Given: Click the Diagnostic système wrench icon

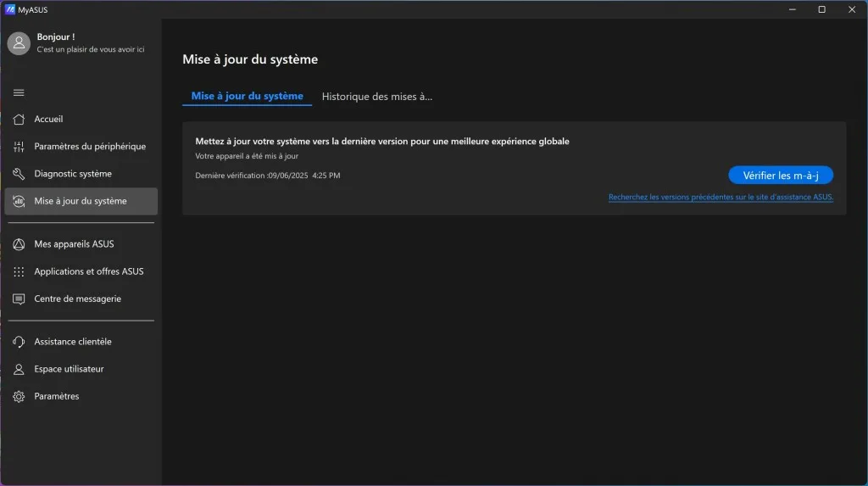Looking at the screenshot, I should tap(19, 174).
